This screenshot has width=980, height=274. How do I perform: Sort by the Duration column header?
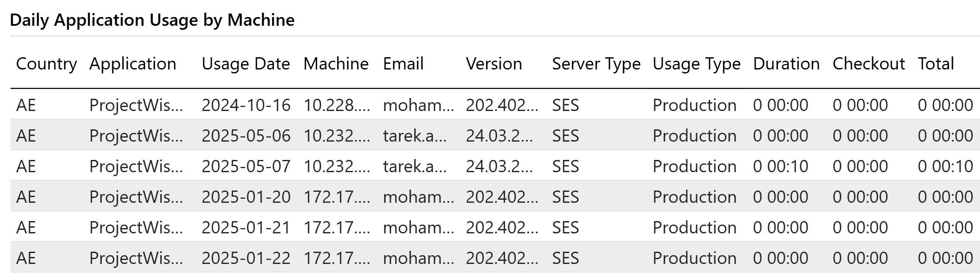786,64
